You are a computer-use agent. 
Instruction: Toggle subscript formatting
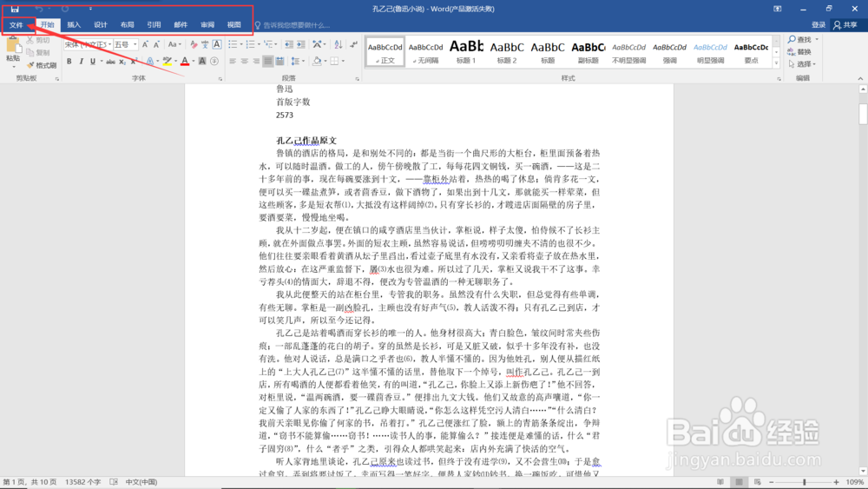(x=122, y=61)
